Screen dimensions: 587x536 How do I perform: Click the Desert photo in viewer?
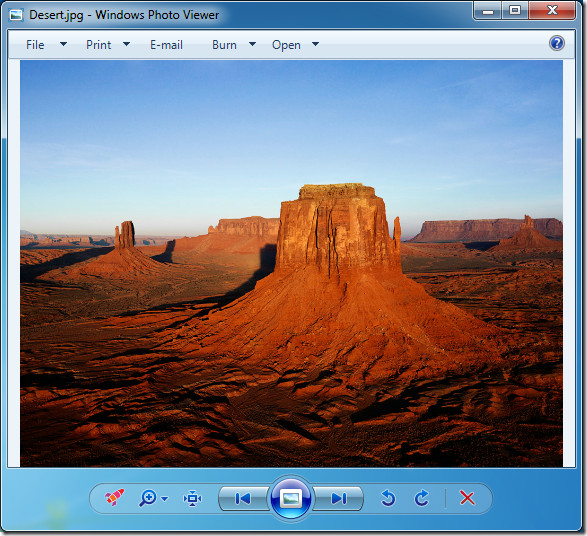tap(291, 264)
